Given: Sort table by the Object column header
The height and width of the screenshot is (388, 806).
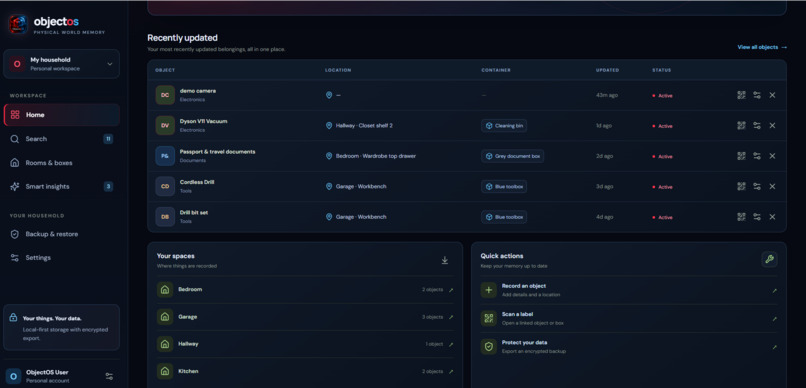Looking at the screenshot, I should (x=165, y=70).
